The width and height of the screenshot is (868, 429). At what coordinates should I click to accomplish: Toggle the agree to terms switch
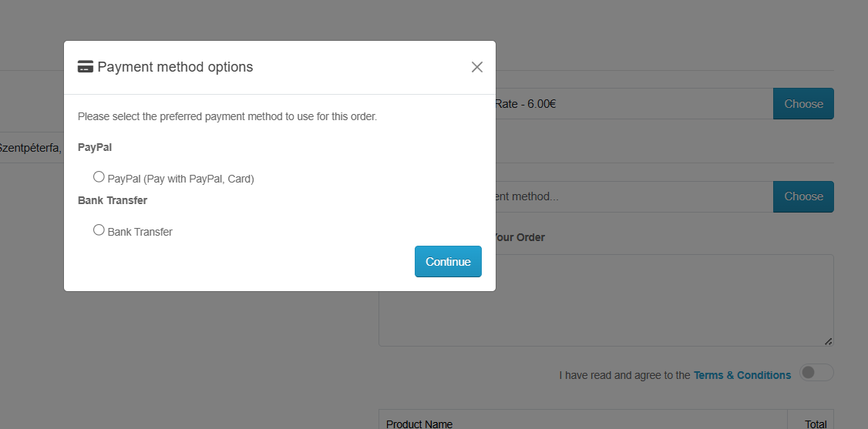click(x=816, y=373)
